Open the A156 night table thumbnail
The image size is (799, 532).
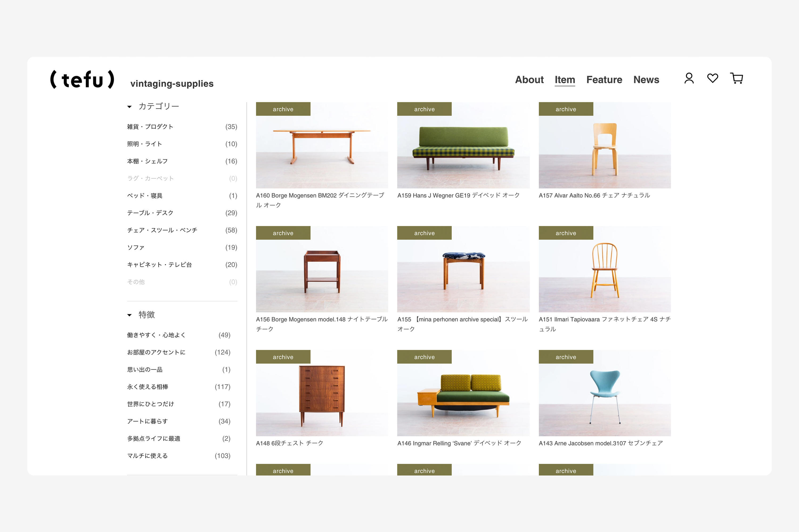tap(322, 269)
